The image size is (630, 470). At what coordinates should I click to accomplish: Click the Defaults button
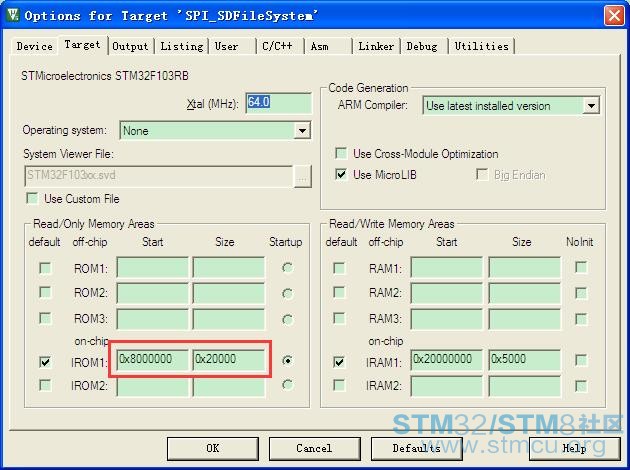pos(416,448)
